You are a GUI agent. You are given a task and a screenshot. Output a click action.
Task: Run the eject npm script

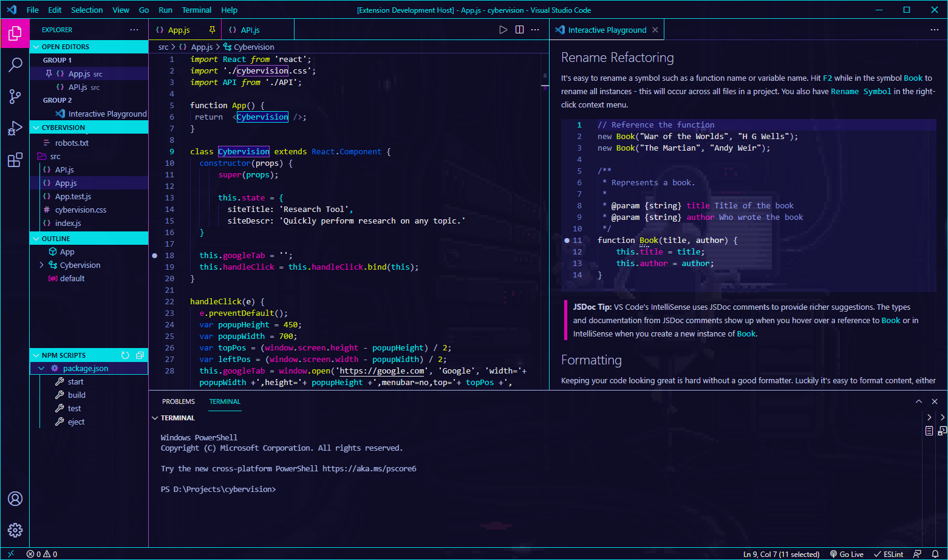pyautogui.click(x=76, y=422)
